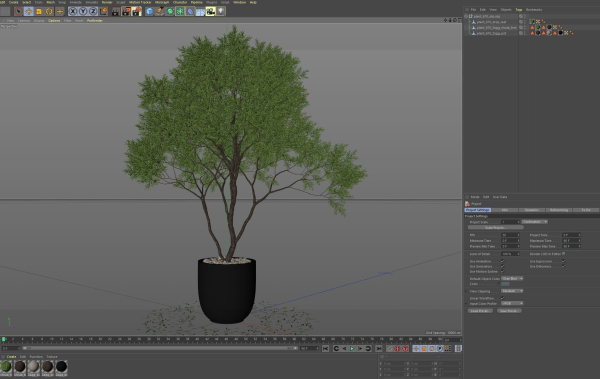The image size is (600, 379).
Task: Open the Object Manager Bookmarks menu
Action: click(534, 10)
